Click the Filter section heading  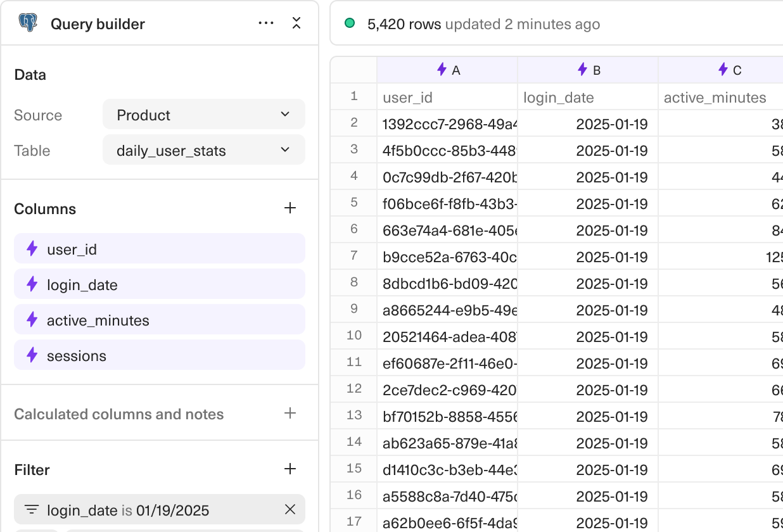(32, 470)
